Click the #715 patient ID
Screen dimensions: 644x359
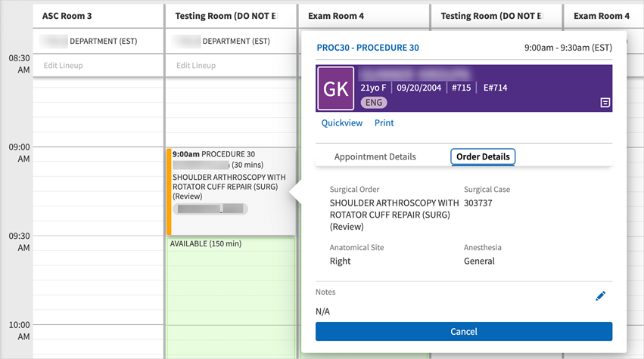[x=461, y=88]
